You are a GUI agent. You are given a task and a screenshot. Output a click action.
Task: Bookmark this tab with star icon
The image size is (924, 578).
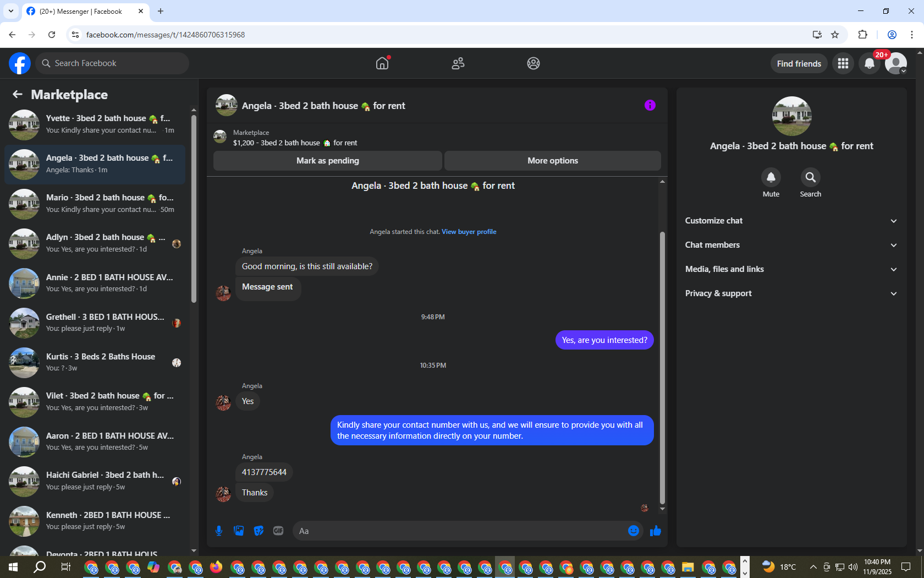pyautogui.click(x=835, y=35)
